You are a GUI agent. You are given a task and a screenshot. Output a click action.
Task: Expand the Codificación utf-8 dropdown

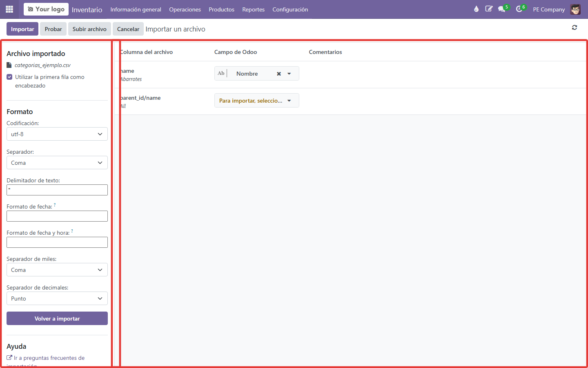click(x=57, y=134)
